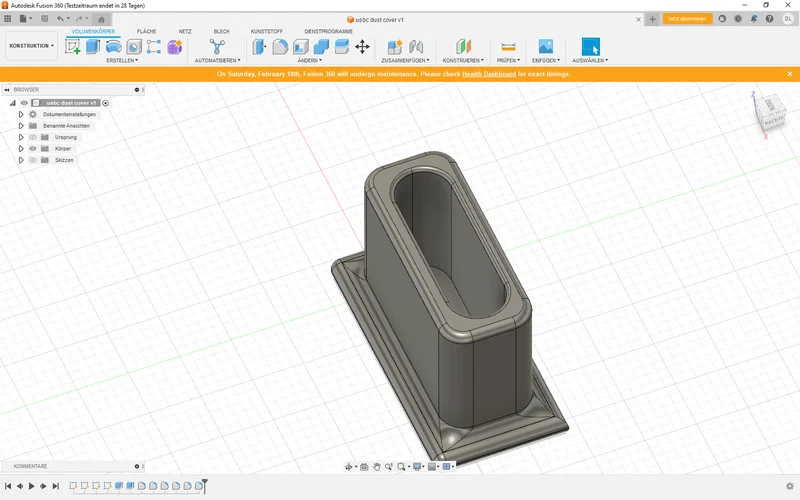This screenshot has width=800, height=500.
Task: Open the DL user profile button
Action: (x=788, y=19)
